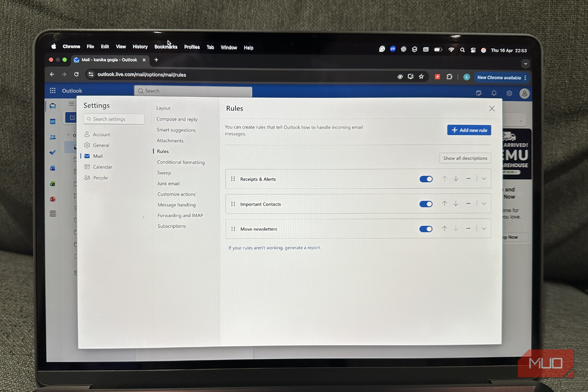Expand the Receipts & Alerts rule description

point(484,179)
